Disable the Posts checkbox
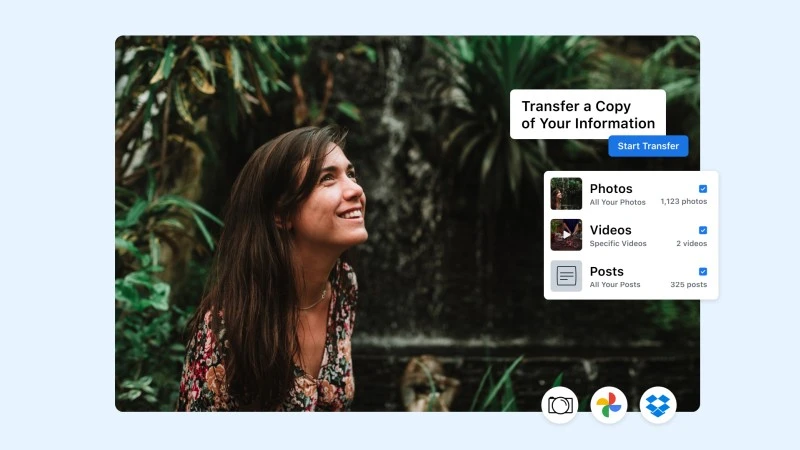The width and height of the screenshot is (800, 450). coord(703,271)
